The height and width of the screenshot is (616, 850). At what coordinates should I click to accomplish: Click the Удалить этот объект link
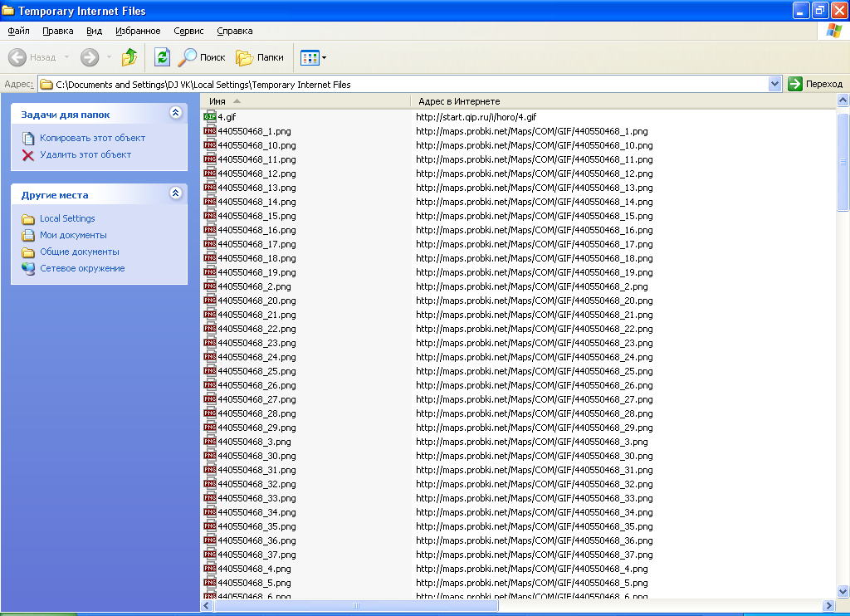(x=85, y=154)
